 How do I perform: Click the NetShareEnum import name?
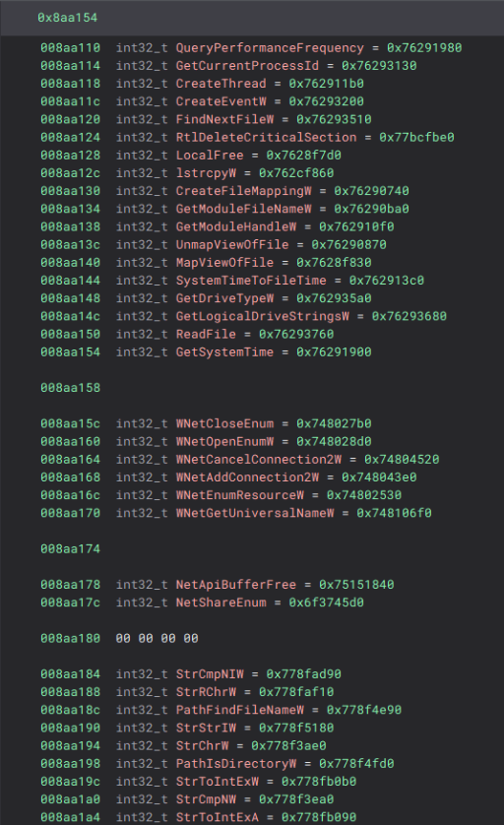[220, 603]
